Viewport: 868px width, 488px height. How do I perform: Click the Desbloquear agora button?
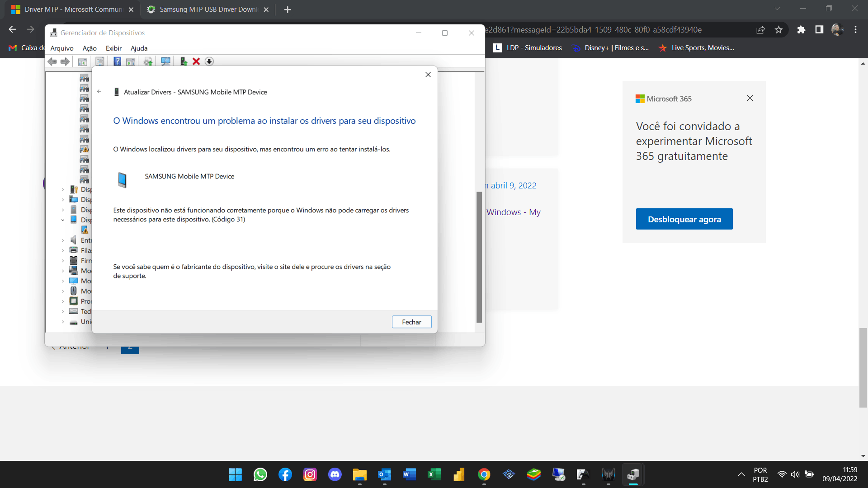click(x=684, y=219)
